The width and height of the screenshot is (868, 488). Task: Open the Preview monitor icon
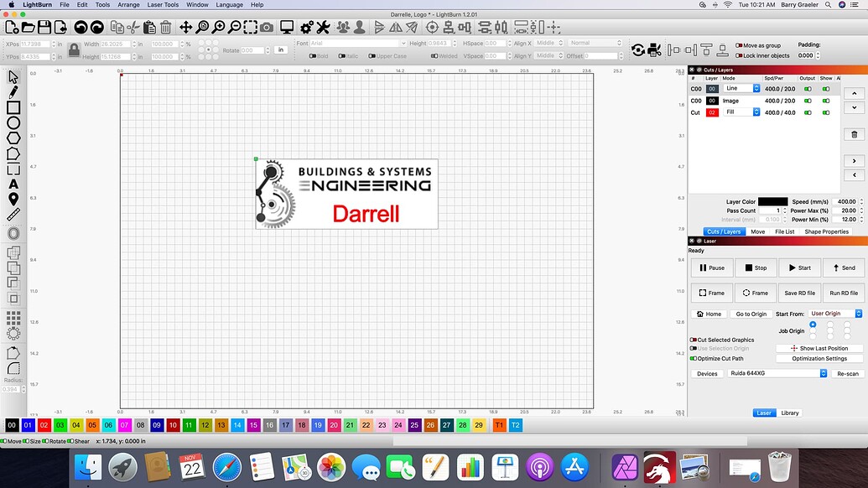pos(287,27)
